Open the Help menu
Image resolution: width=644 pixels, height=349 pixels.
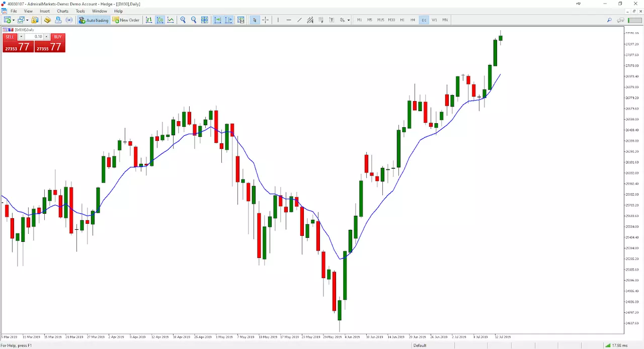point(119,11)
